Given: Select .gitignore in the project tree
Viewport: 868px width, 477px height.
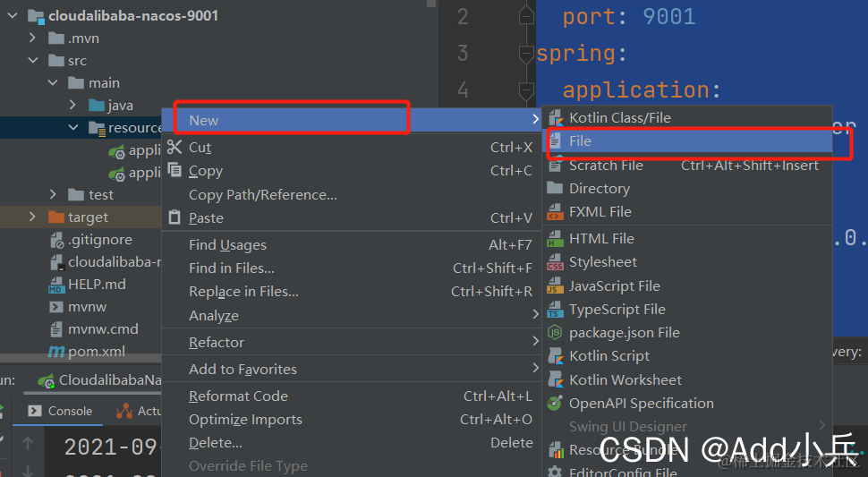Looking at the screenshot, I should (99, 240).
